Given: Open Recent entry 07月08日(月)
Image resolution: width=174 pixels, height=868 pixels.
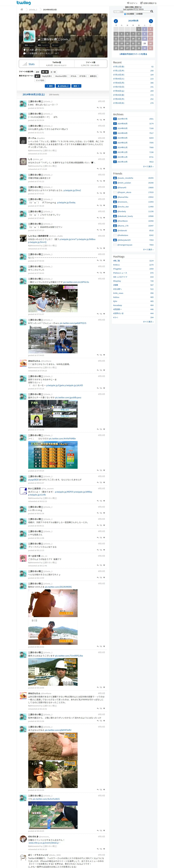Looking at the screenshot, I should (119, 83).
